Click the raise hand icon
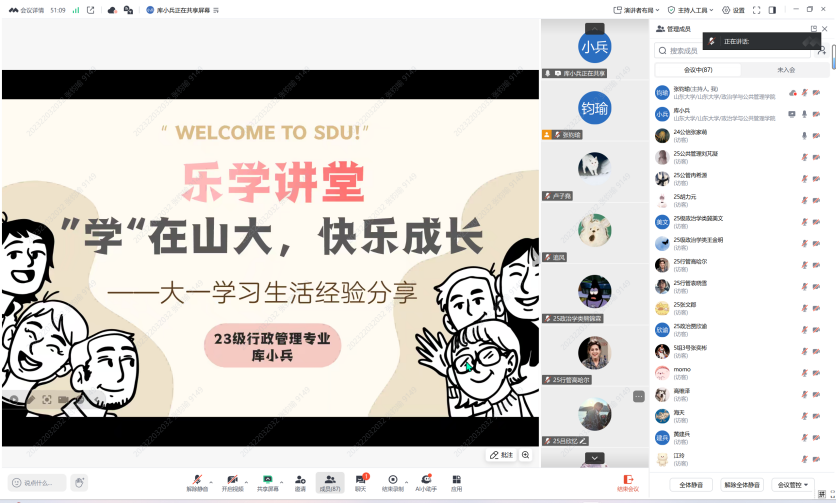The width and height of the screenshot is (836, 503). coord(79,483)
